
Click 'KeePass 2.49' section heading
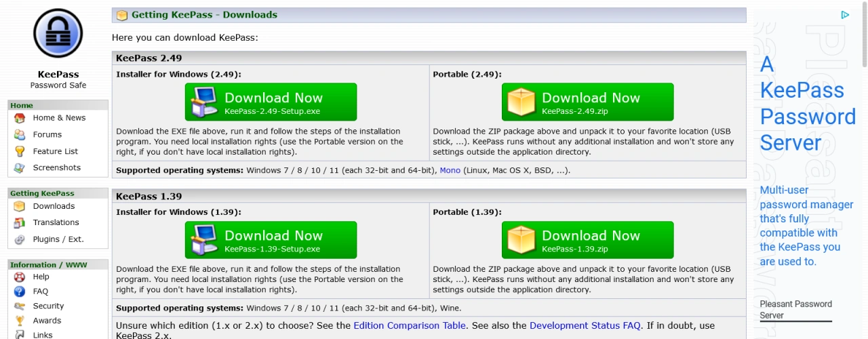[x=149, y=58]
